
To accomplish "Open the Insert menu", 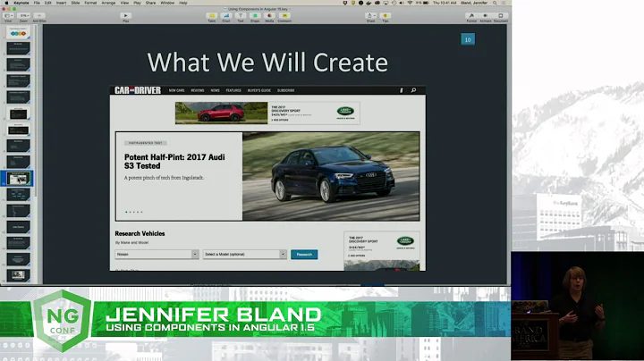I will (x=61, y=3).
